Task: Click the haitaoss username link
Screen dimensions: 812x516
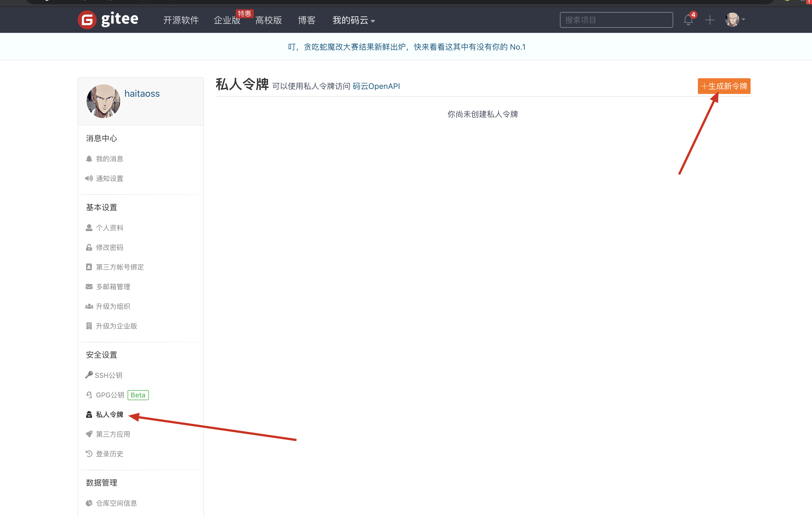Action: (x=142, y=93)
